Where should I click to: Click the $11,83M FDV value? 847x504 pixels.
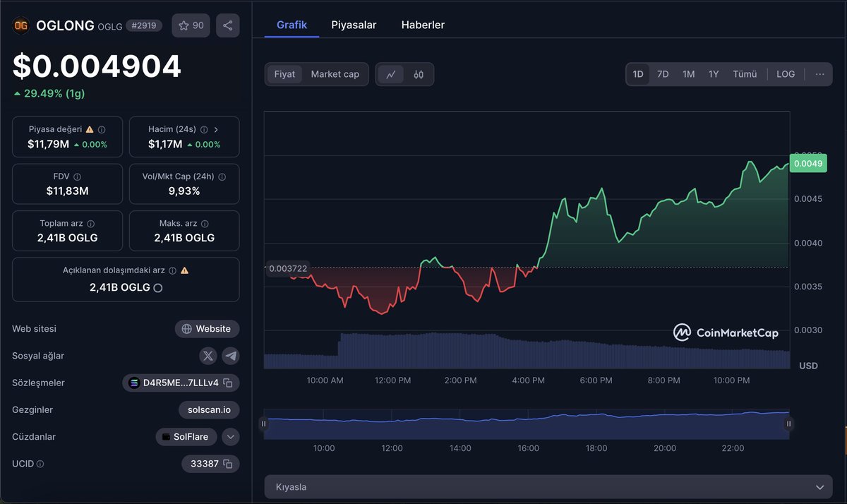tap(67, 191)
